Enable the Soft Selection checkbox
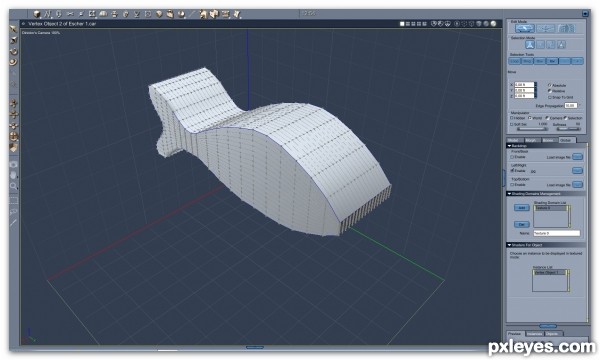The width and height of the screenshot is (600, 360). pyautogui.click(x=512, y=124)
